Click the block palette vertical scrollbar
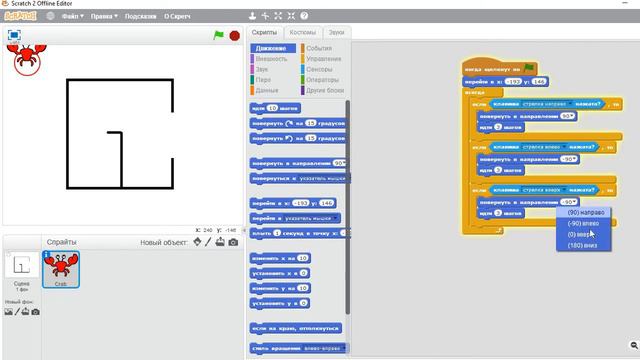This screenshot has width=640, height=360. [347, 207]
